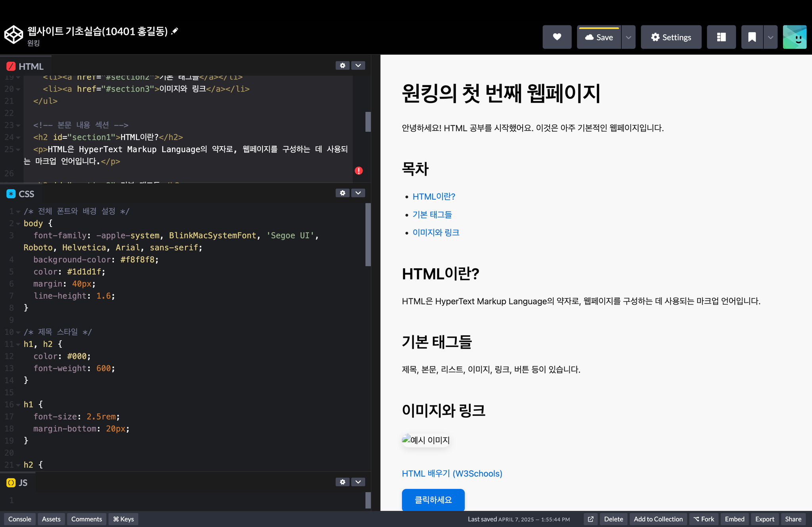Image resolution: width=812 pixels, height=527 pixels.
Task: Save the pen
Action: pos(599,37)
